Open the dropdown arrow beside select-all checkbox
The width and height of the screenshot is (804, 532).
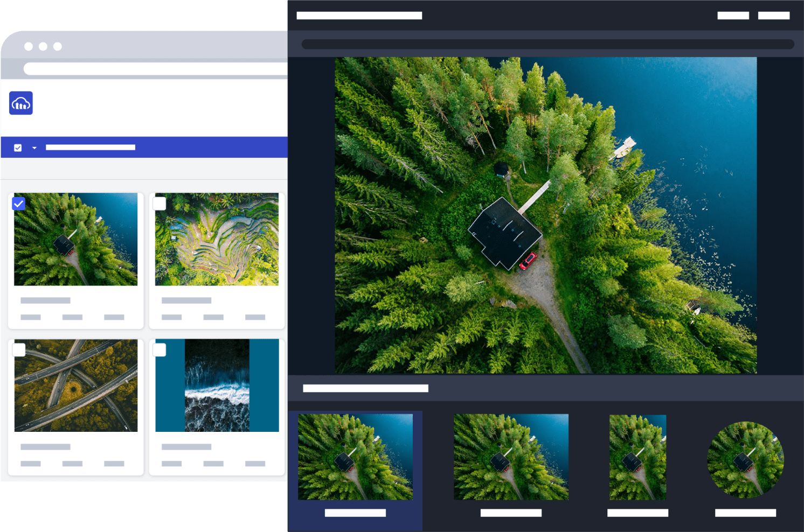coord(34,148)
